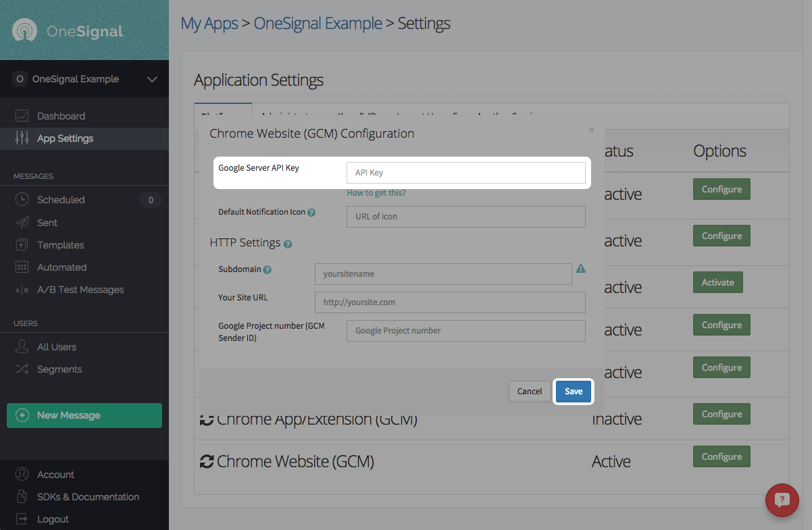Close the GCM Configuration dialog
Screen dimensions: 812x530
coord(591,130)
